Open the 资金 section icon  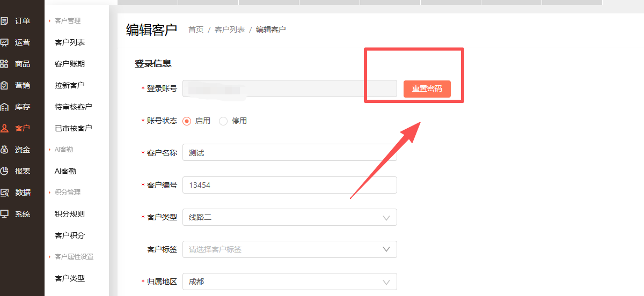(4, 150)
